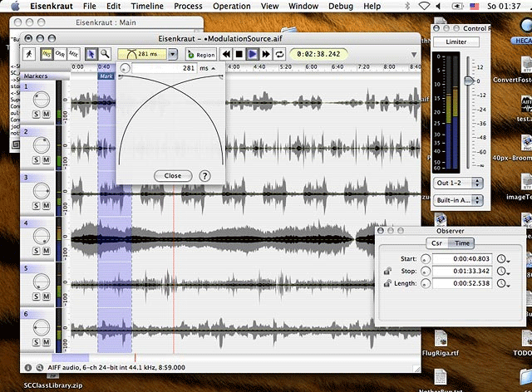The image size is (532, 392).
Task: Click the Play button in transport
Action: pyautogui.click(x=252, y=54)
